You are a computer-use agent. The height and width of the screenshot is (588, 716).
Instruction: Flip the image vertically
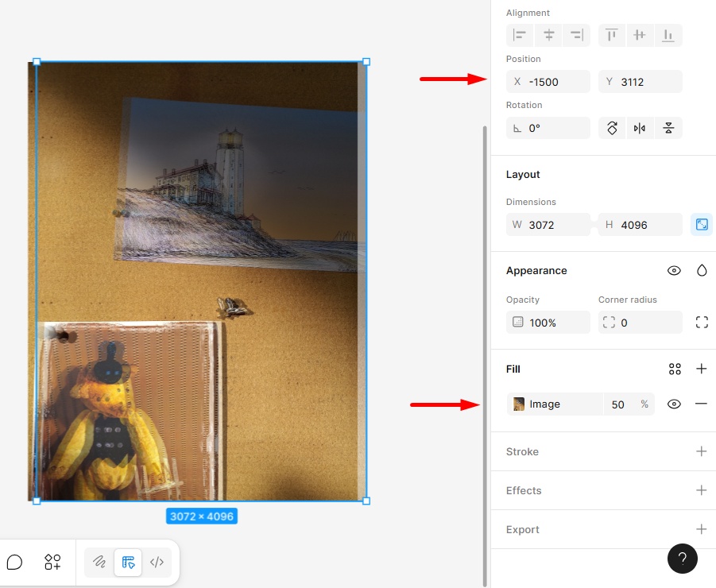668,128
